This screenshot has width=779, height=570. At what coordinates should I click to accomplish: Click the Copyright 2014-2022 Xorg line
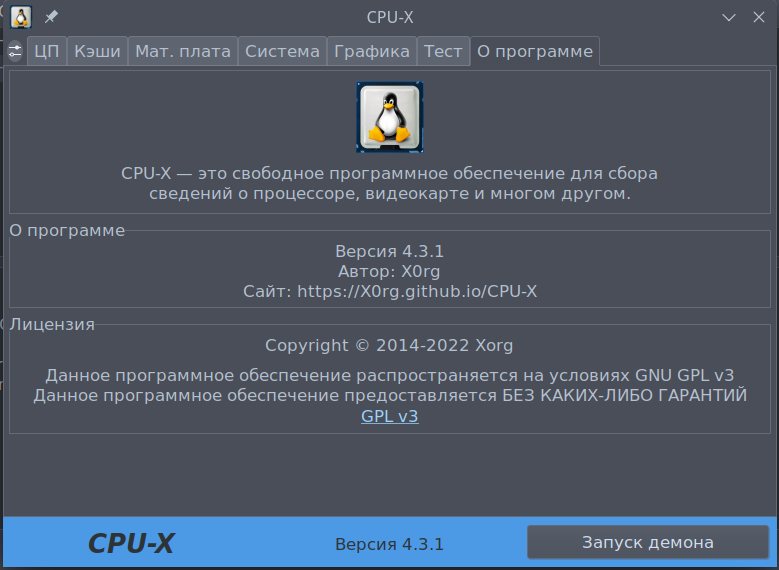(x=389, y=346)
